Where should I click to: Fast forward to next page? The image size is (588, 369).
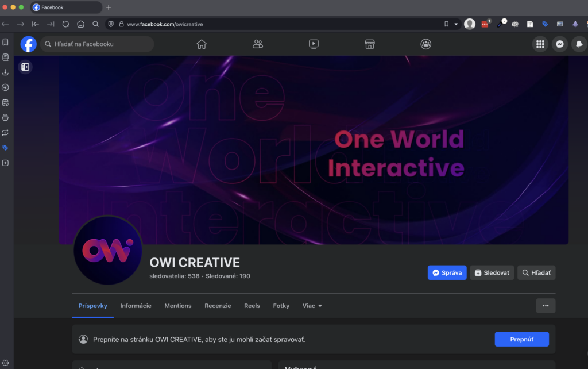click(x=51, y=24)
